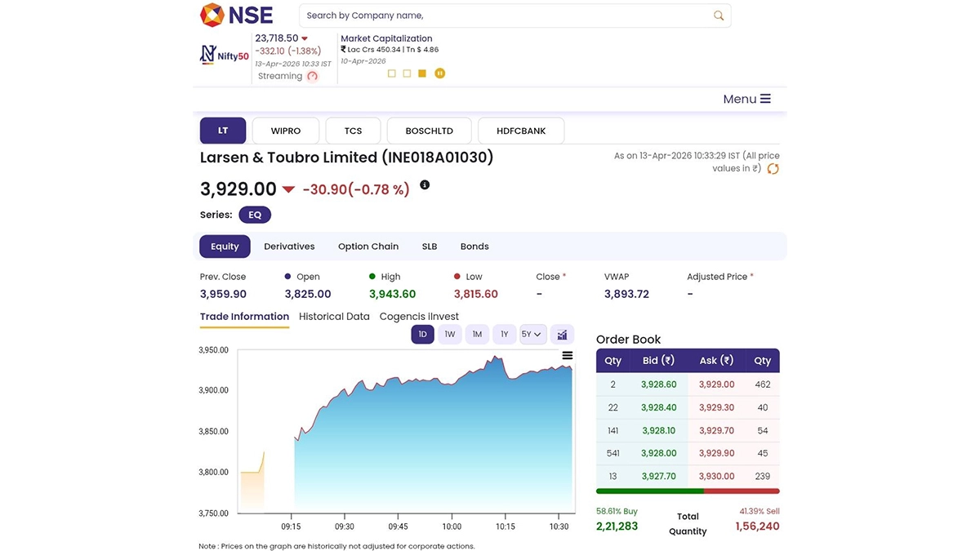Viewport: 980px width, 551px height.
Task: Click the buy/sell ratio bar
Action: (688, 491)
